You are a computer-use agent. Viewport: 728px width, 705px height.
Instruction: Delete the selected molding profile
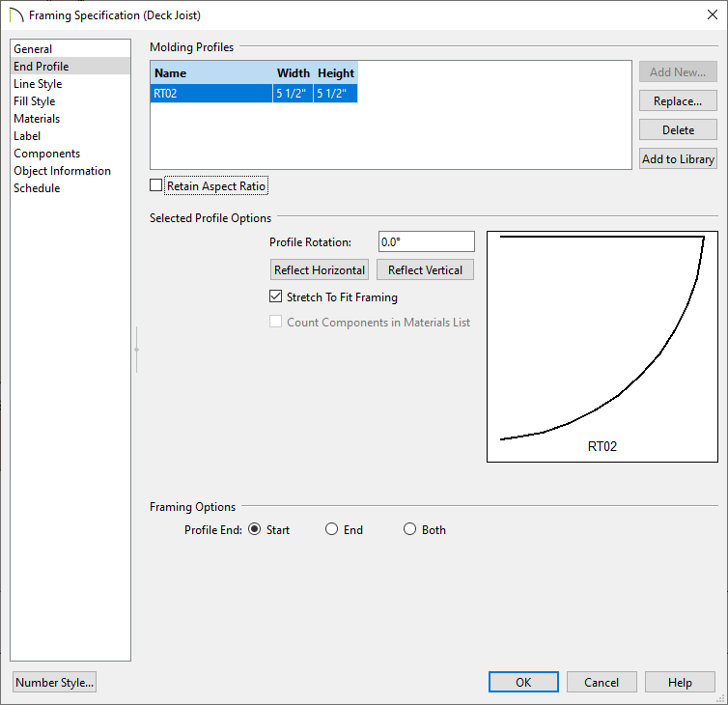click(678, 129)
